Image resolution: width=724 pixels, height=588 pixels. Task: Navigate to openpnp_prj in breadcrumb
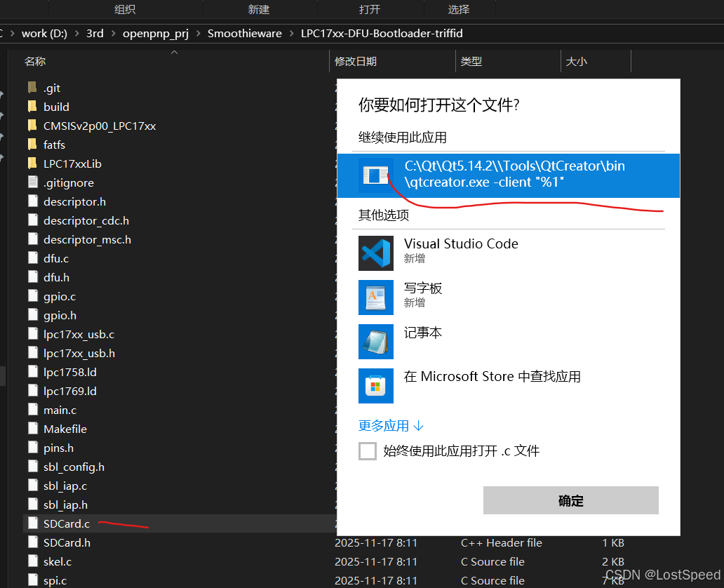pos(156,34)
